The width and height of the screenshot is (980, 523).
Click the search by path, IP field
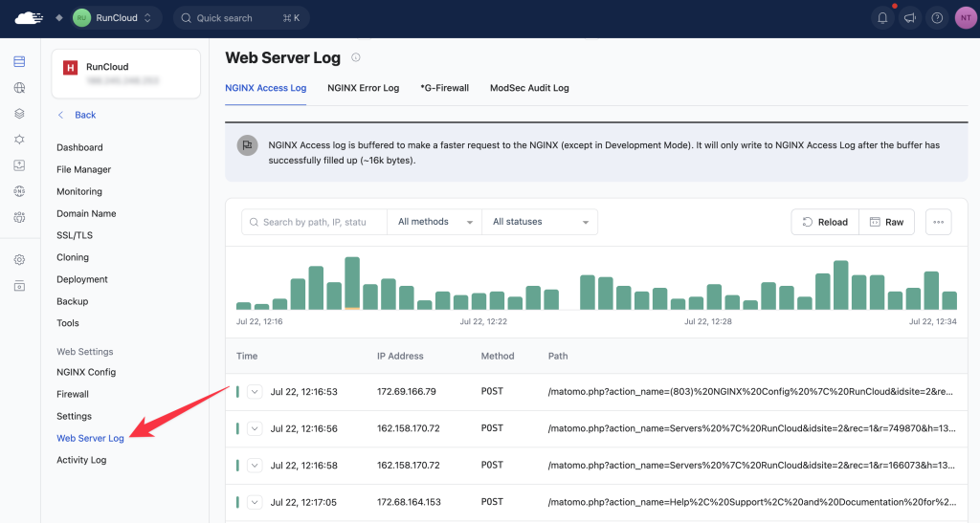coord(314,222)
